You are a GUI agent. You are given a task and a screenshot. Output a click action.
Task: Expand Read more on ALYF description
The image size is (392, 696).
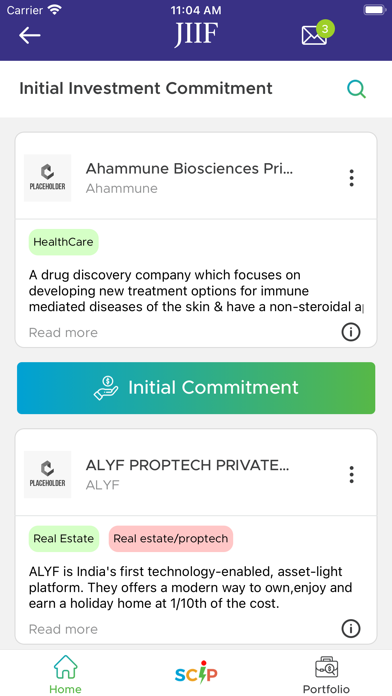tap(63, 629)
